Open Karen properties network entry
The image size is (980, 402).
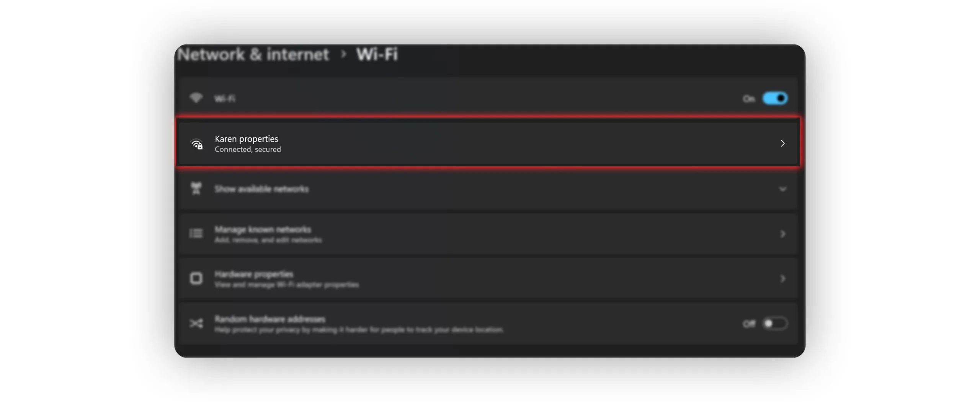point(247,139)
